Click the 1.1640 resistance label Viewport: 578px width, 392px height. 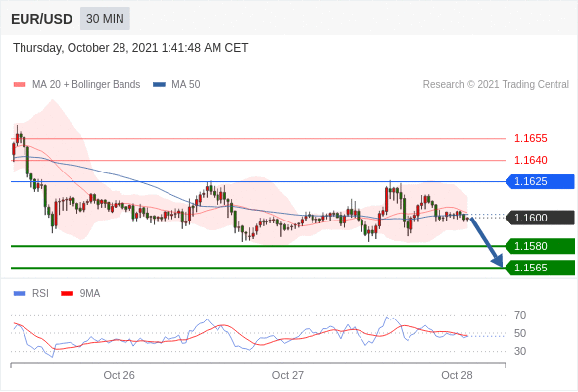coord(530,160)
